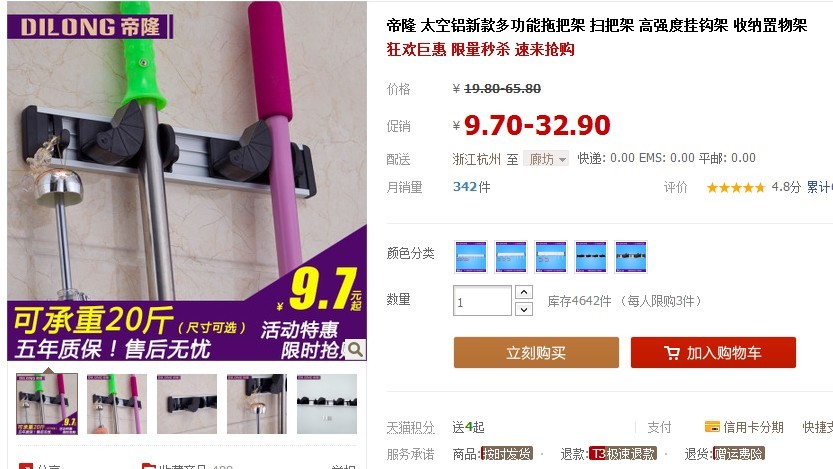Click the 赠运费险 return badge
Image resolution: width=833 pixels, height=469 pixels.
(738, 454)
